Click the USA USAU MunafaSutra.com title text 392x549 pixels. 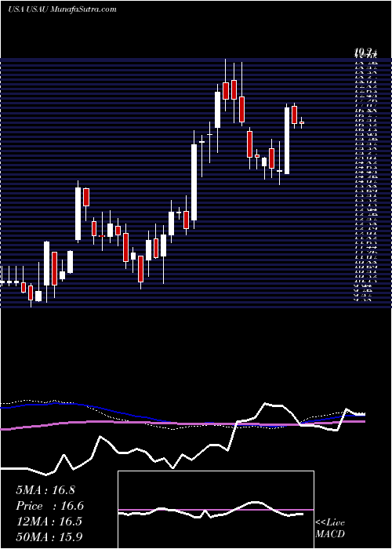[62, 9]
